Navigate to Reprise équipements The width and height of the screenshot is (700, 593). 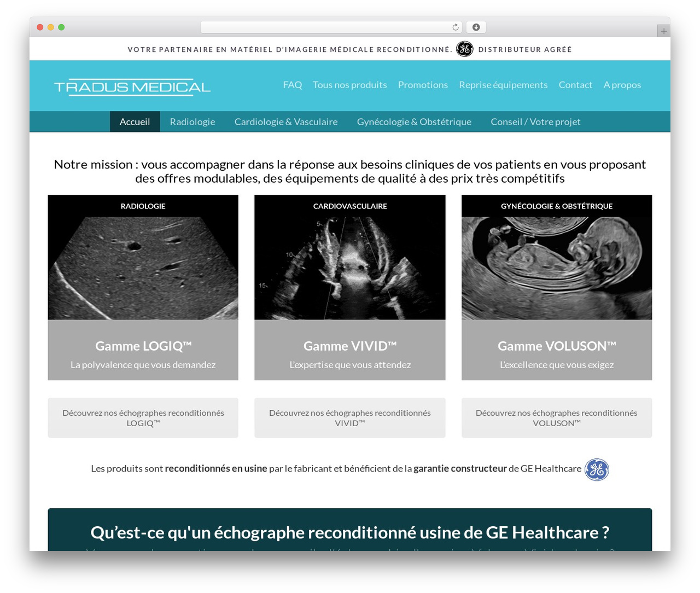[x=503, y=85]
